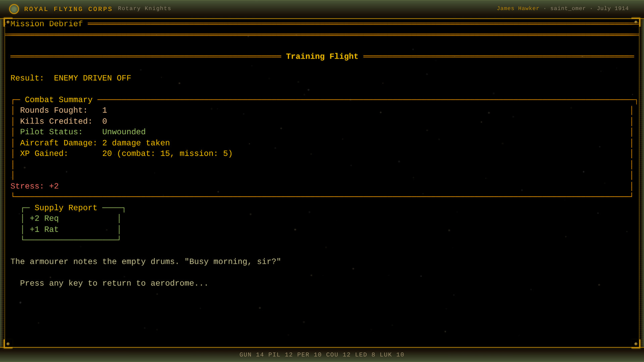
Task: Click the bottom-right panel corner decoration
Action: 636,343
